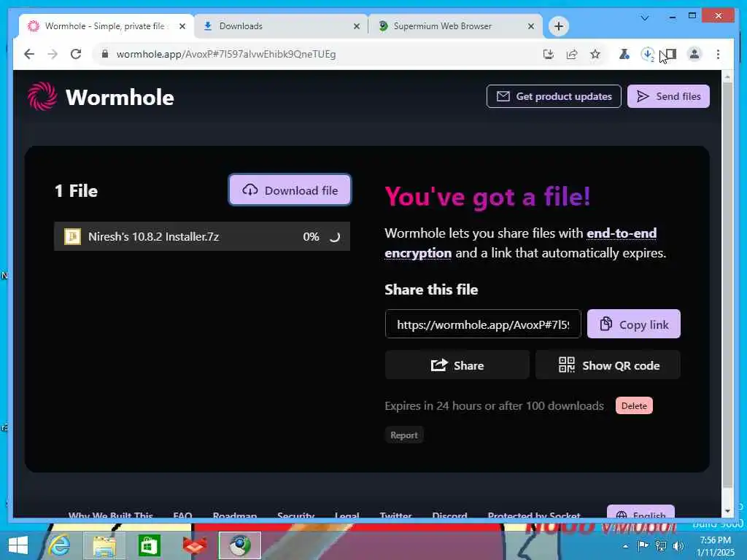Screen dimensions: 747x560
Task: Click the Report button
Action: (x=404, y=435)
